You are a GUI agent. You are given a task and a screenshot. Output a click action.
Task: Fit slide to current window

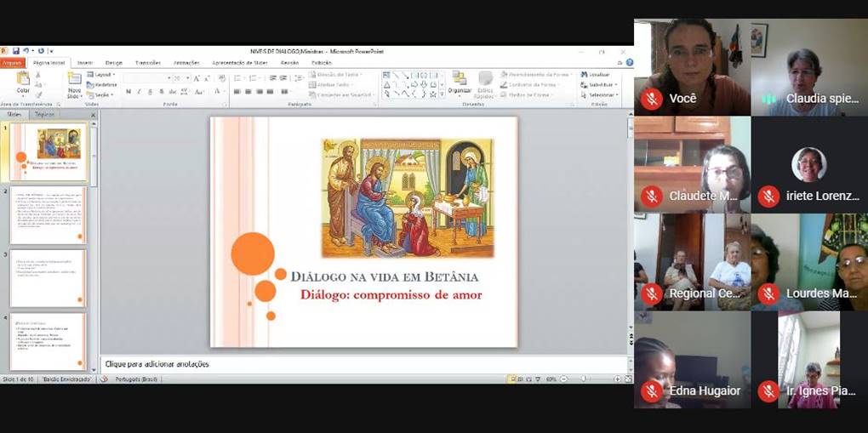tap(628, 379)
